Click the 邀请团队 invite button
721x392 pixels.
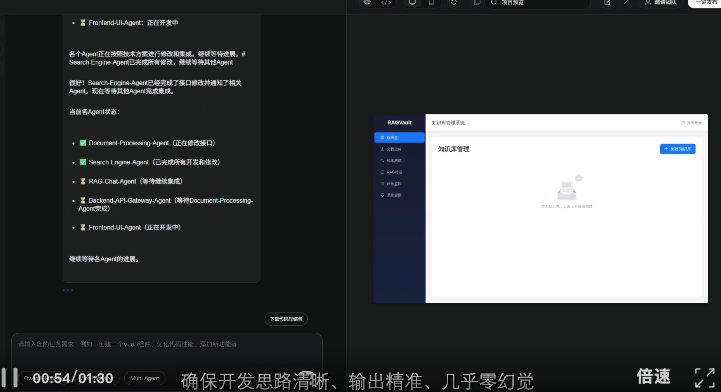click(x=660, y=3)
